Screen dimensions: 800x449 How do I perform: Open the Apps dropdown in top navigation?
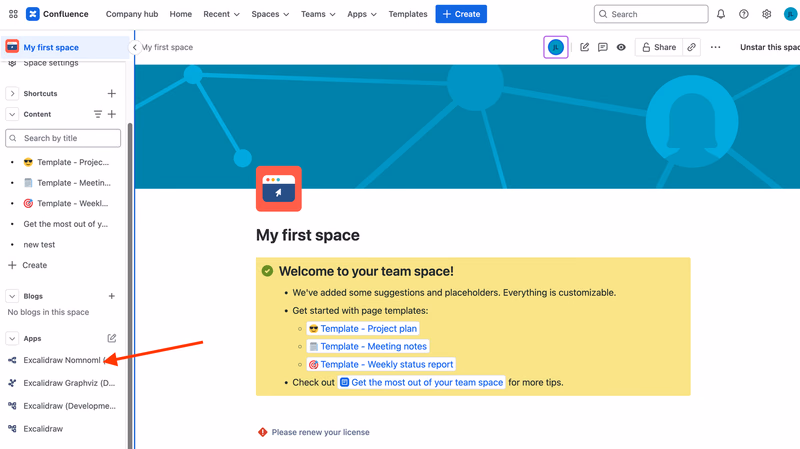tap(362, 14)
